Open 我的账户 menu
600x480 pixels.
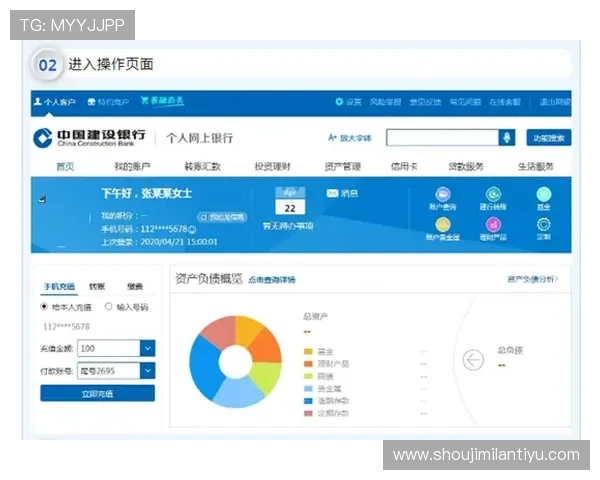click(x=132, y=167)
